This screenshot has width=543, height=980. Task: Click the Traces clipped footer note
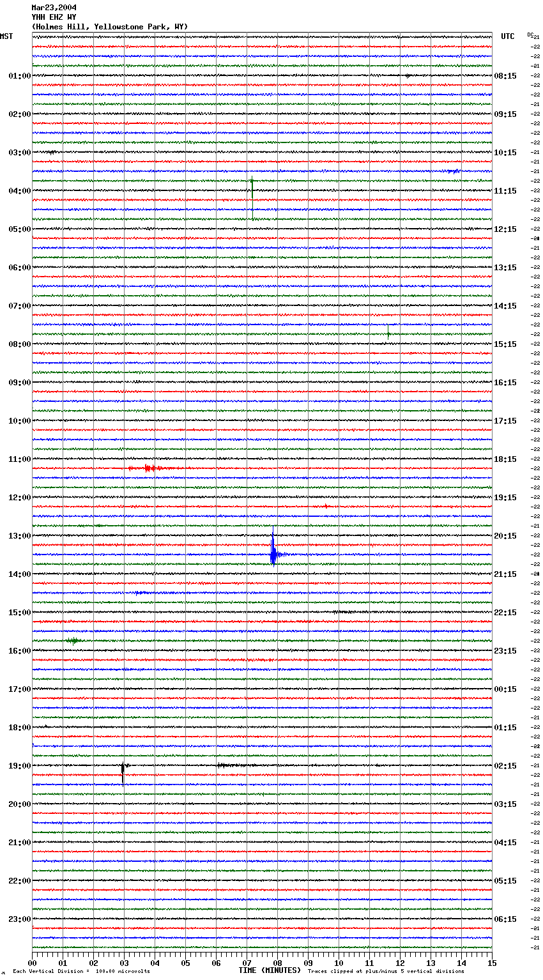pos(386,972)
